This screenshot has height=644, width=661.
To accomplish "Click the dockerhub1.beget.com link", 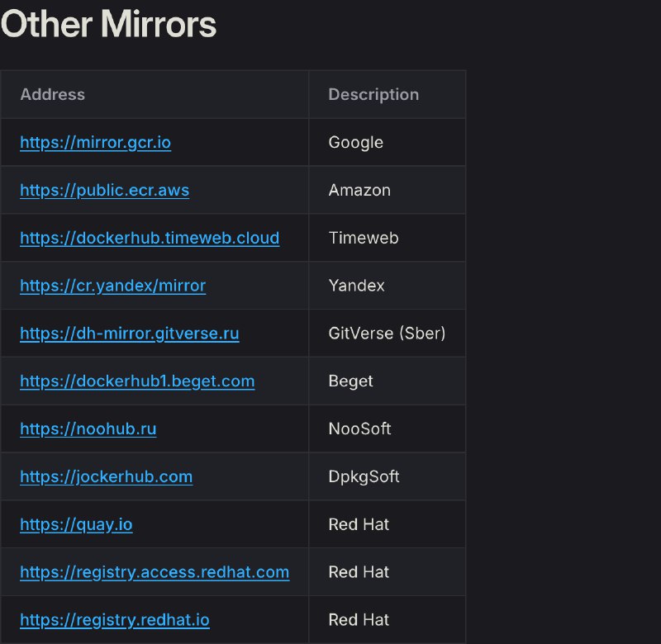I will click(137, 381).
